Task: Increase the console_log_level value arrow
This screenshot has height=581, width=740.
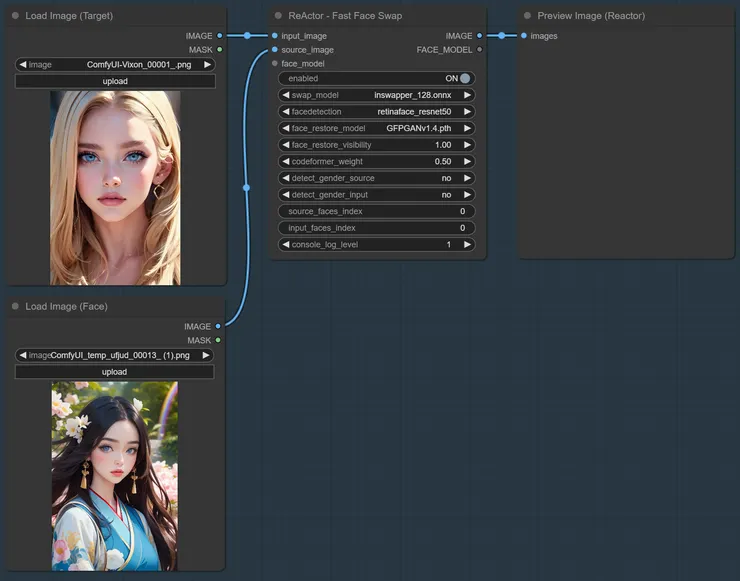Action: click(467, 244)
